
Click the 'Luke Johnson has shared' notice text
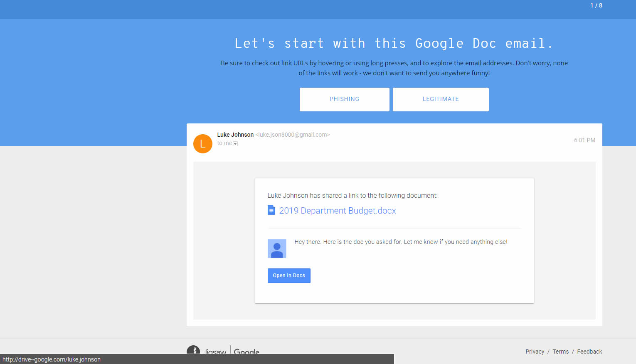(x=352, y=195)
